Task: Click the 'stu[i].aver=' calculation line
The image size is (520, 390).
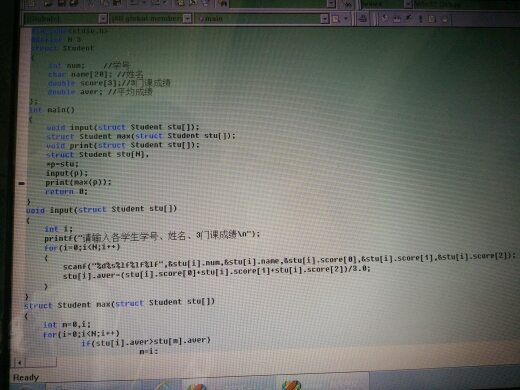Action: [217, 272]
